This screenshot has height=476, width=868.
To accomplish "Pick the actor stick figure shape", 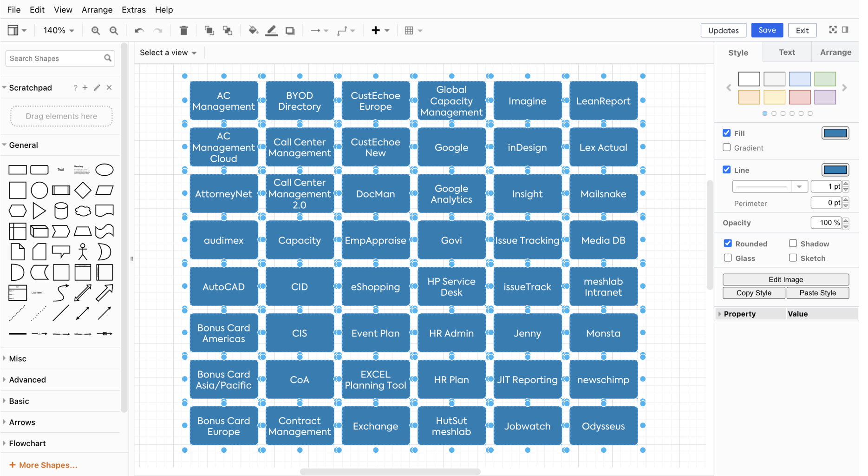I will pyautogui.click(x=83, y=251).
